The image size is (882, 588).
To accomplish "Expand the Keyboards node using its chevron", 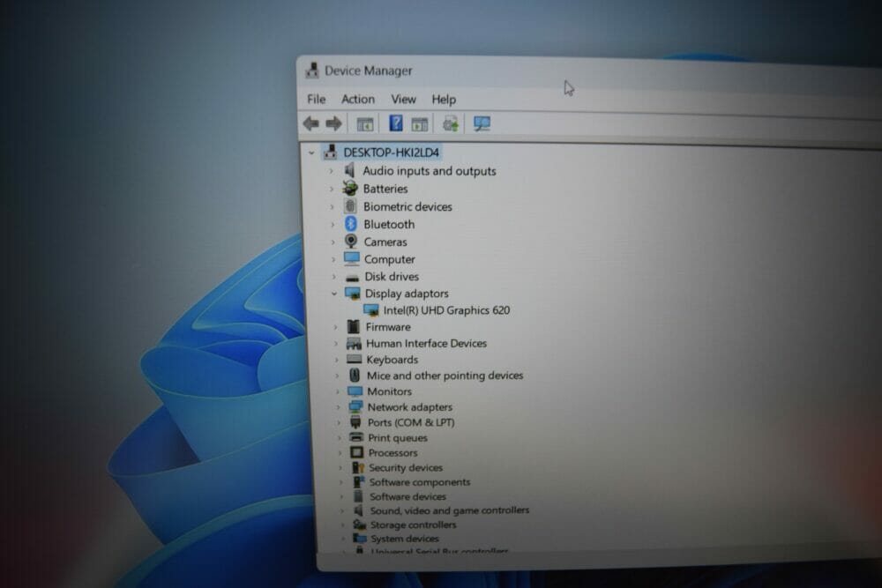I will click(x=337, y=359).
